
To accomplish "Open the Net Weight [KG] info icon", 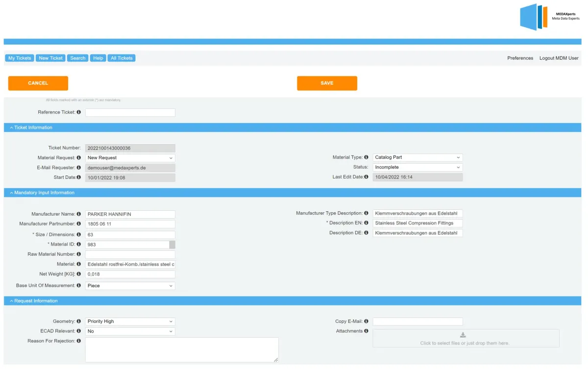I will tap(78, 274).
